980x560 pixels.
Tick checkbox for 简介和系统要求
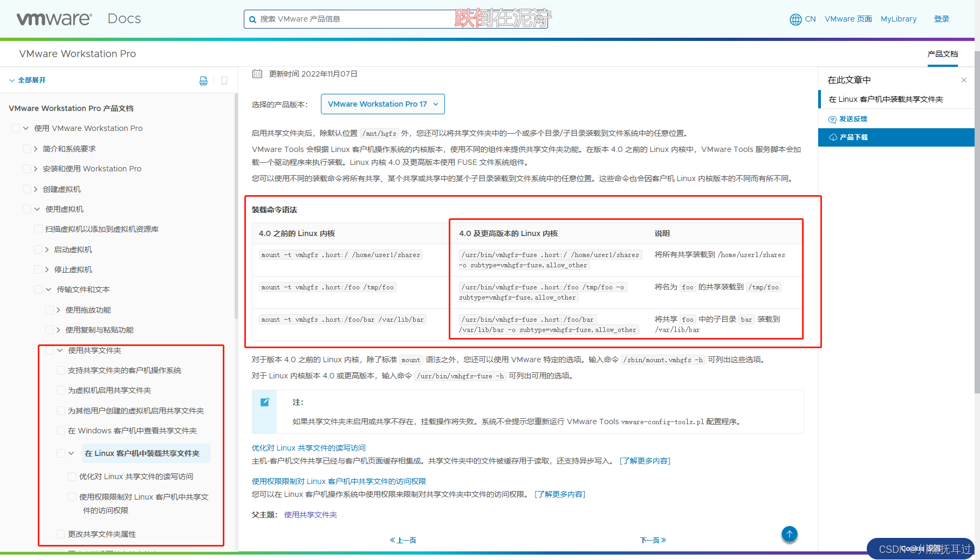(x=27, y=149)
